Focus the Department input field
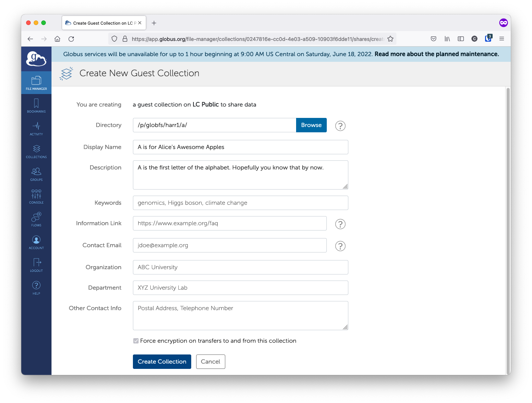 [240, 288]
